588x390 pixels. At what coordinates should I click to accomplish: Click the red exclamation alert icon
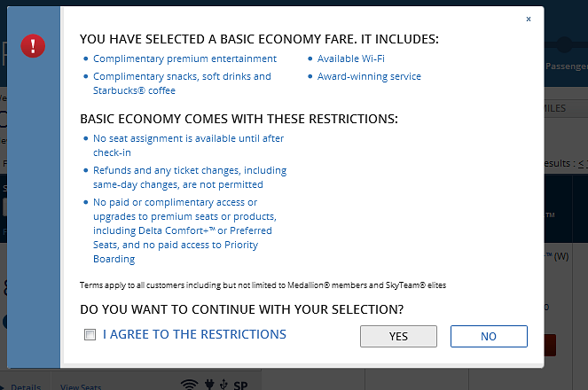click(x=33, y=46)
